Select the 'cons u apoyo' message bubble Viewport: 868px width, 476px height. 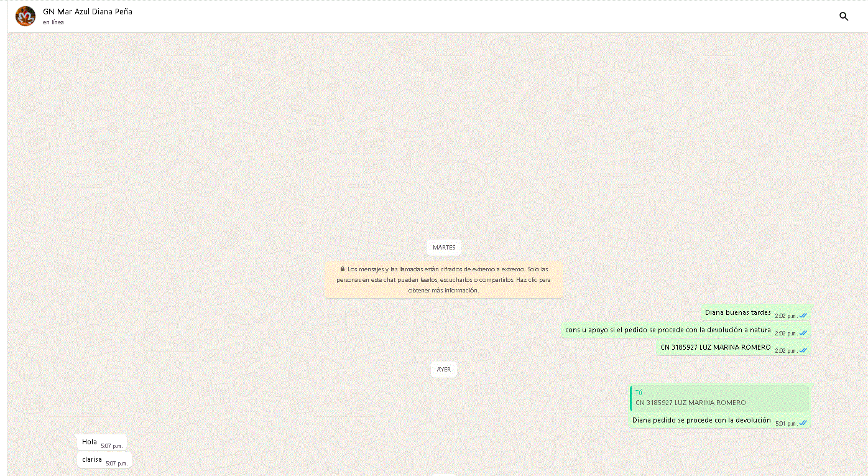[x=668, y=330]
